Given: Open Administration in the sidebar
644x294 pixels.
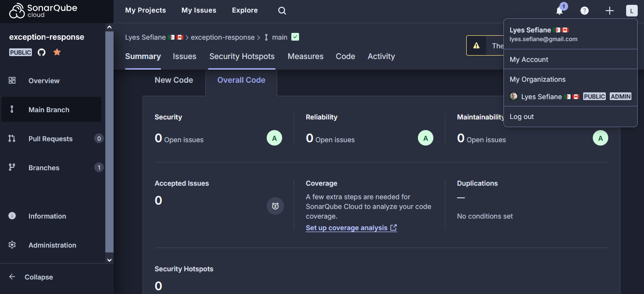Looking at the screenshot, I should (x=51, y=245).
